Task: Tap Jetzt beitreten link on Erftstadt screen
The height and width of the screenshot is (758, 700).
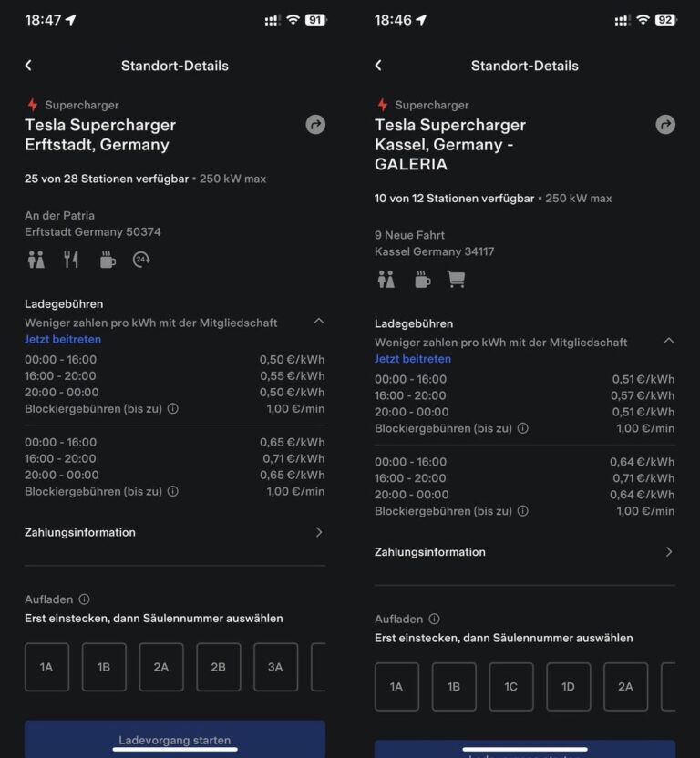Action: [x=63, y=340]
